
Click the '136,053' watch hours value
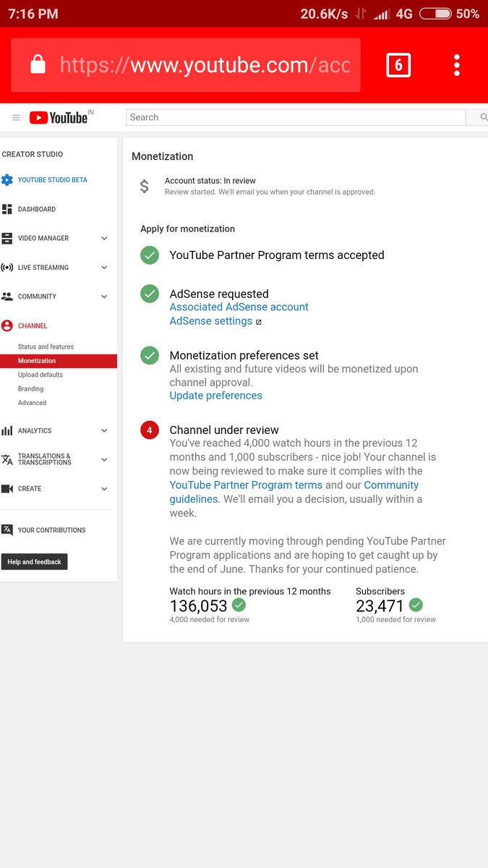199,605
